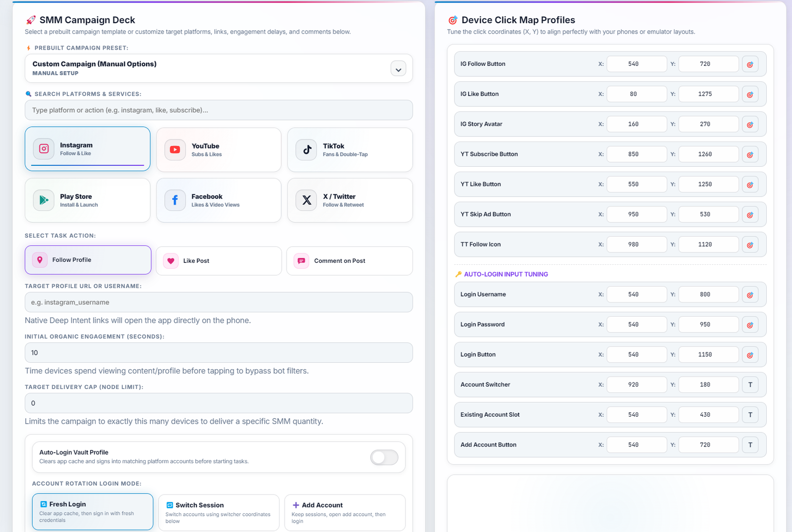
Task: Click the initial organic engagement seconds field
Action: click(x=219, y=353)
